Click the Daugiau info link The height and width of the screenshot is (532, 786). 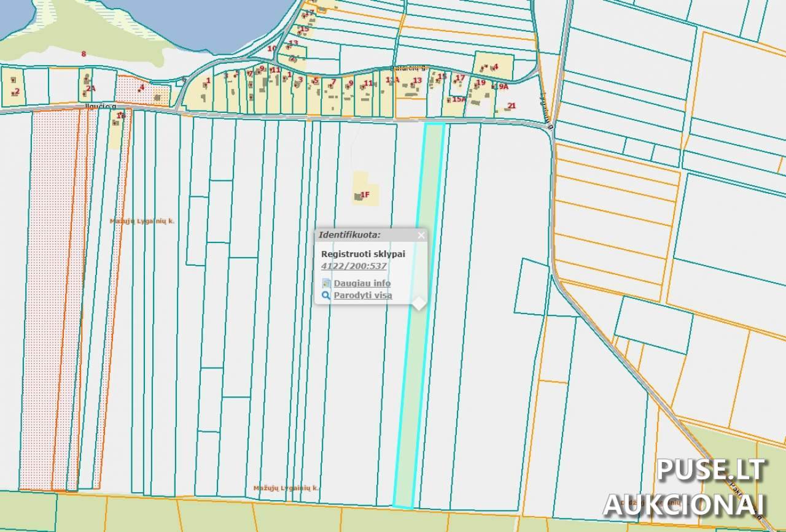tap(362, 283)
